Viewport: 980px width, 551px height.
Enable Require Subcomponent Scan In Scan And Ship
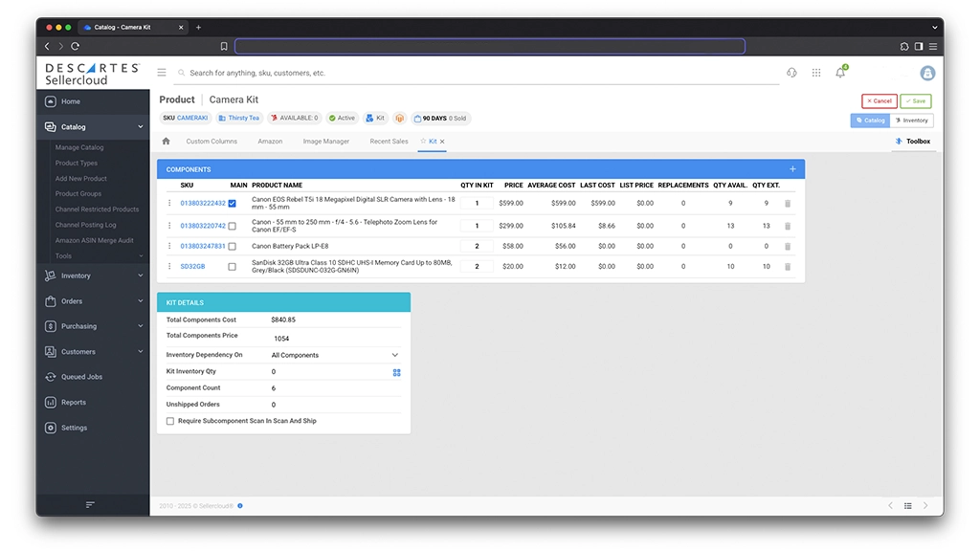170,420
